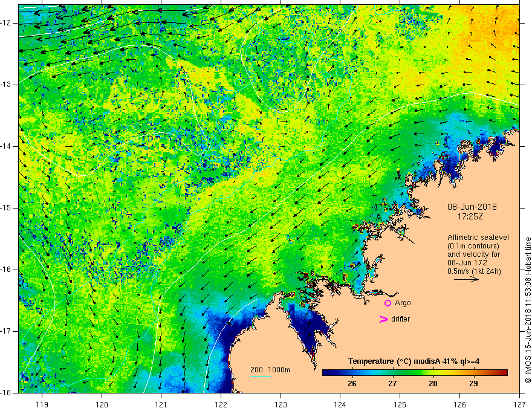
Task: Click the 17:25Z time text
Action: [470, 216]
